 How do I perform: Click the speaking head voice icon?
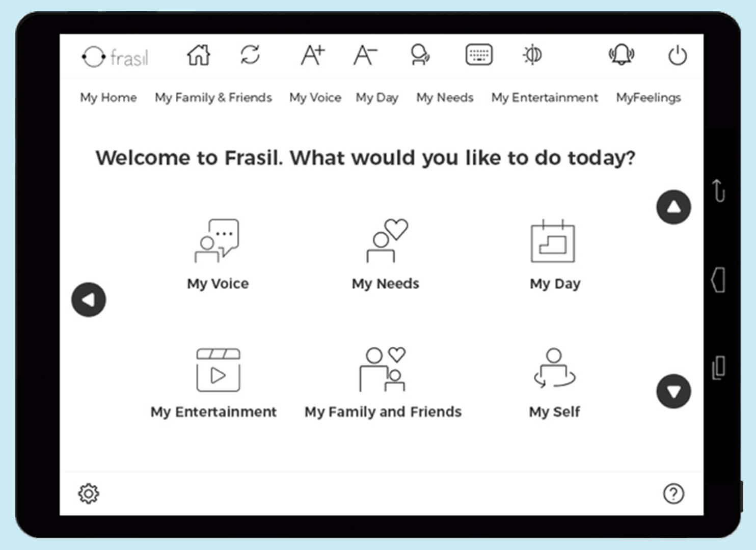[420, 55]
